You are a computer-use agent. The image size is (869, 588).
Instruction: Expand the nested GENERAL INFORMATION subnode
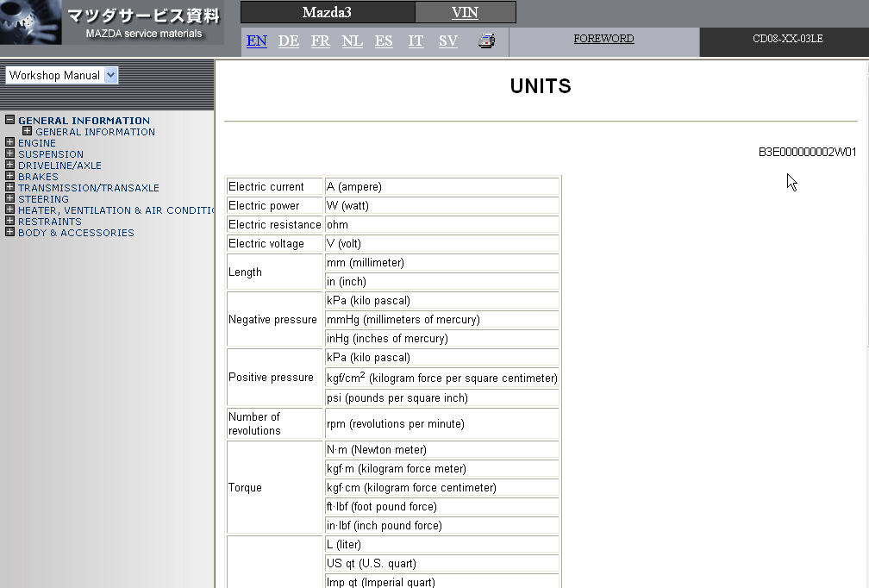(x=28, y=131)
